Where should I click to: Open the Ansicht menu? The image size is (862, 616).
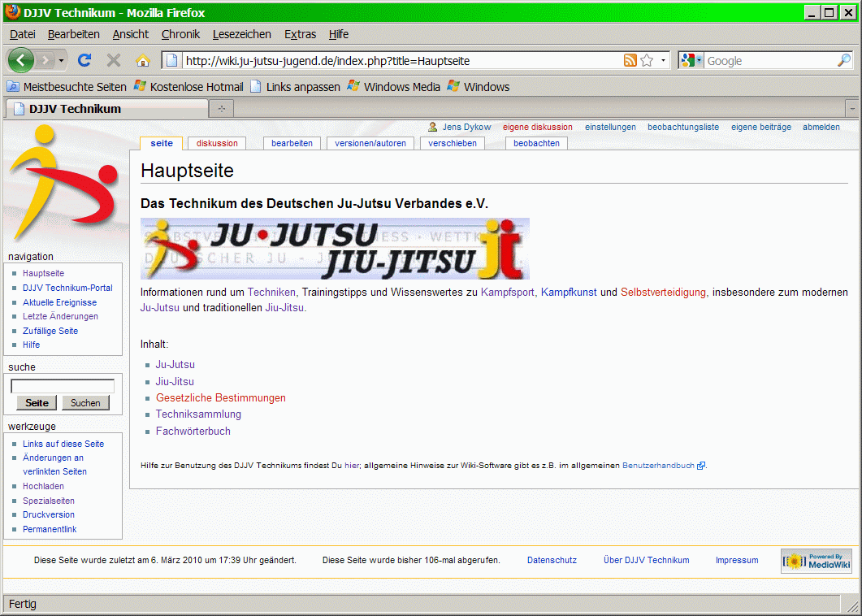tap(130, 34)
